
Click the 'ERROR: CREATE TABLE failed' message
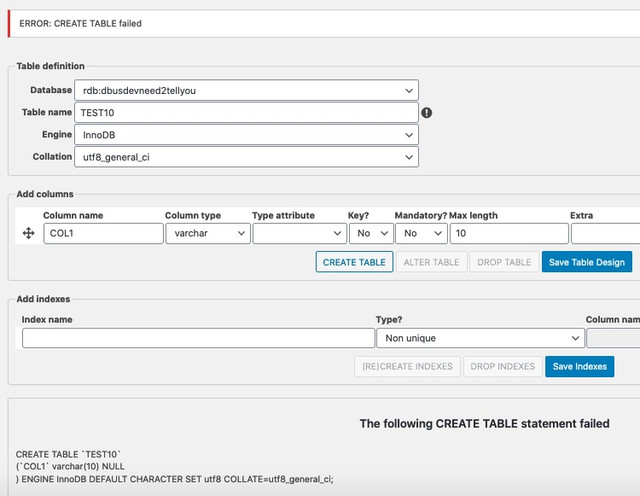[x=80, y=24]
